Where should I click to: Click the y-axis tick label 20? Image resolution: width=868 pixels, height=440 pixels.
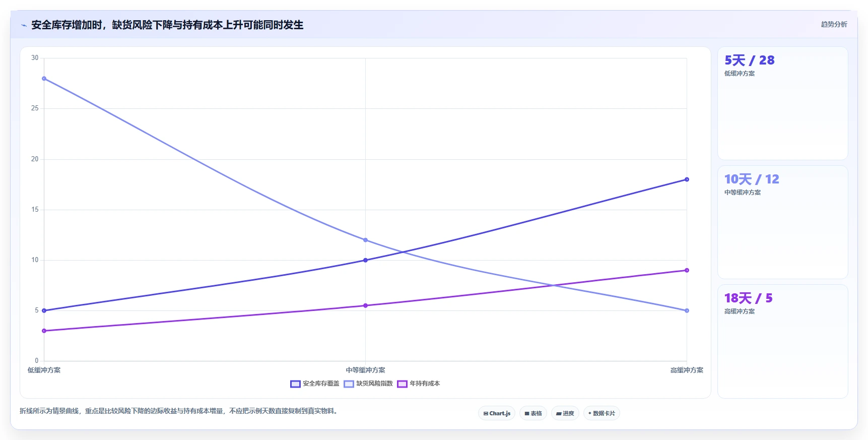[x=35, y=159]
